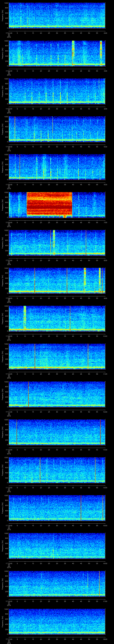Select the red line near 12s in 17:11 spectrogram
The width and height of the screenshot is (114, 644).
coord(29,394)
